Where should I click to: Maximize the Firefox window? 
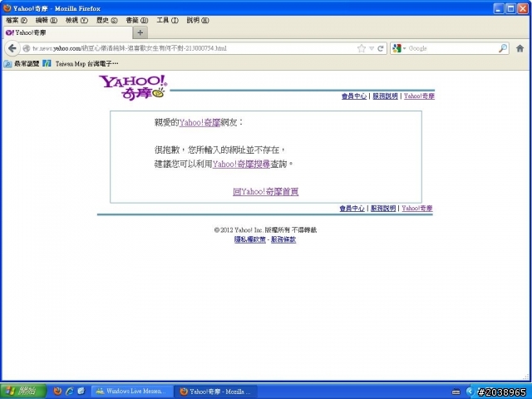[510, 8]
